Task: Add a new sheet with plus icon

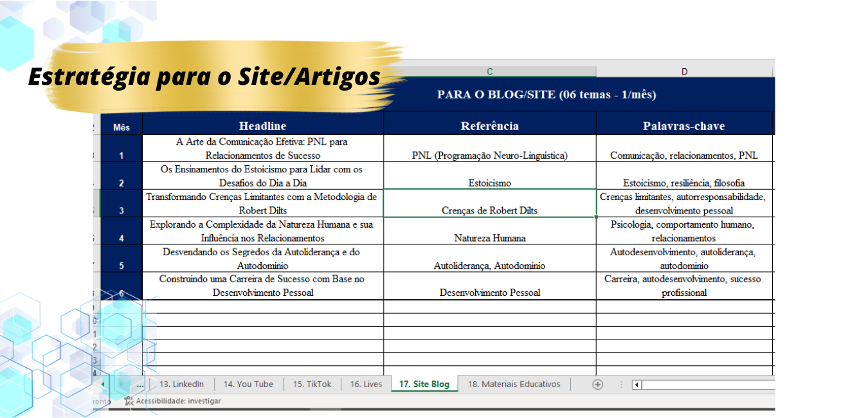Action: tap(597, 385)
